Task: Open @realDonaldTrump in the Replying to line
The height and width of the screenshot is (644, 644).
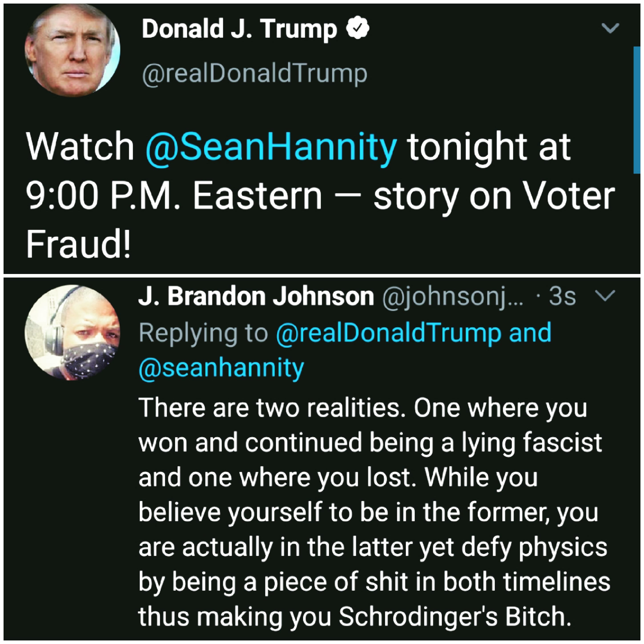Action: (x=388, y=333)
